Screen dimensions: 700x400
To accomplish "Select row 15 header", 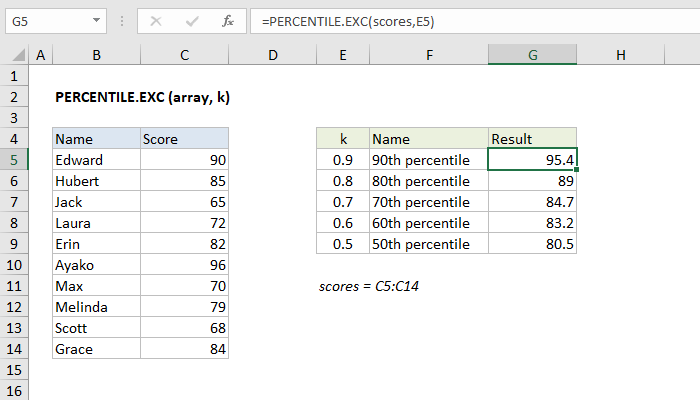I will 14,370.
